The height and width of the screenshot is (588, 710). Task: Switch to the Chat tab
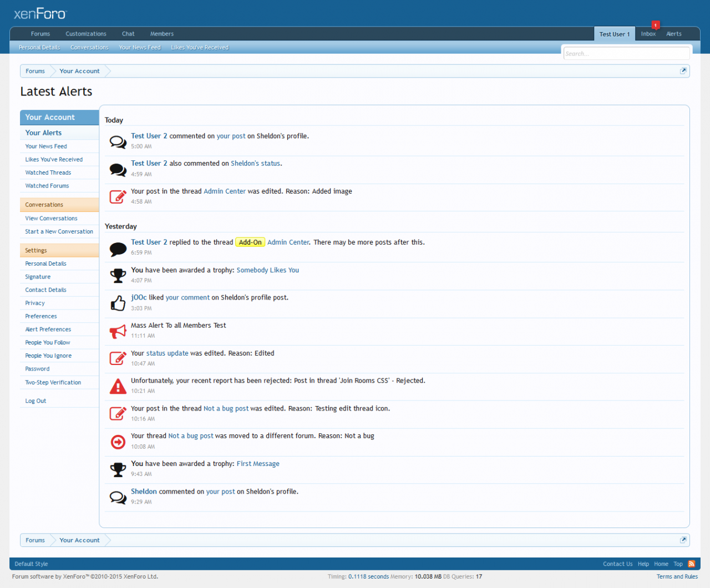[x=128, y=34]
